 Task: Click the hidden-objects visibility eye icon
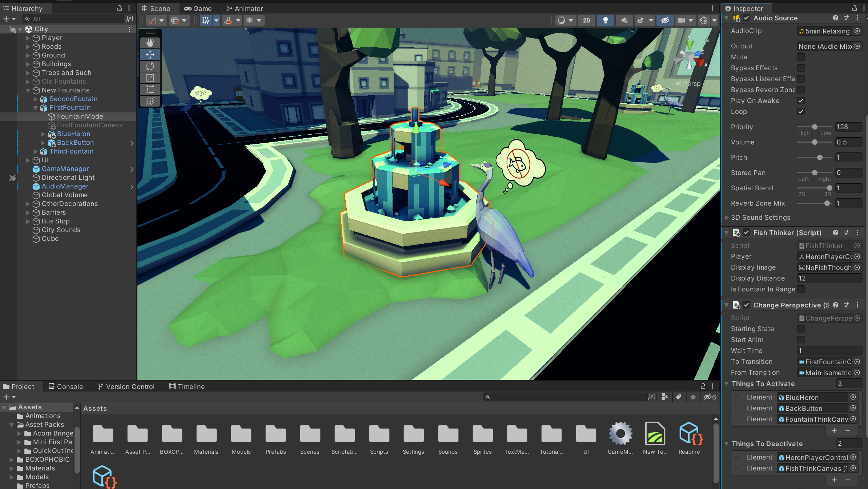click(x=665, y=20)
